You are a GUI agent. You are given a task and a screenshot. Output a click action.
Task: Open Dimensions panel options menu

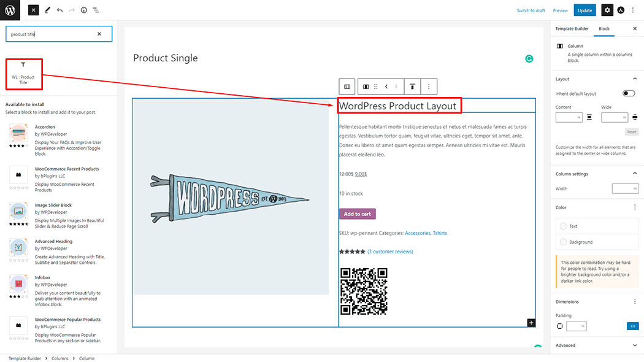click(x=635, y=302)
